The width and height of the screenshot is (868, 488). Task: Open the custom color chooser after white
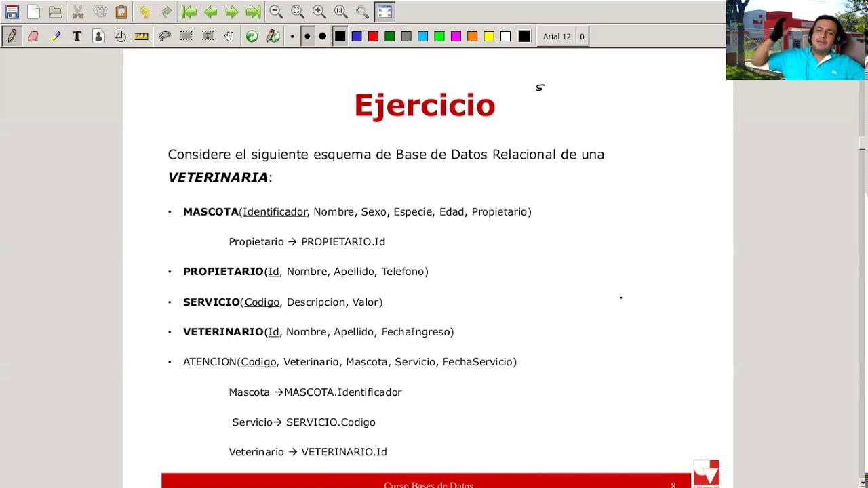tap(524, 37)
